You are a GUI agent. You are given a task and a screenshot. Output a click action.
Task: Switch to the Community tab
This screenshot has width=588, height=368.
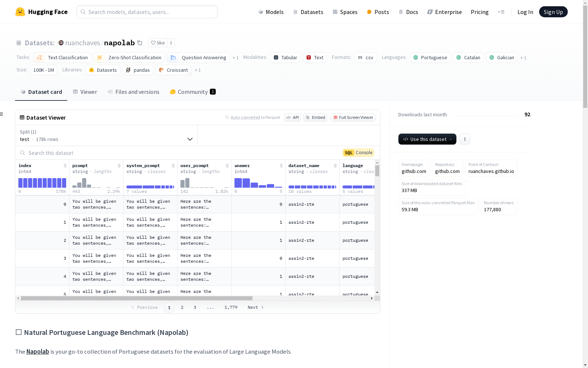193,92
